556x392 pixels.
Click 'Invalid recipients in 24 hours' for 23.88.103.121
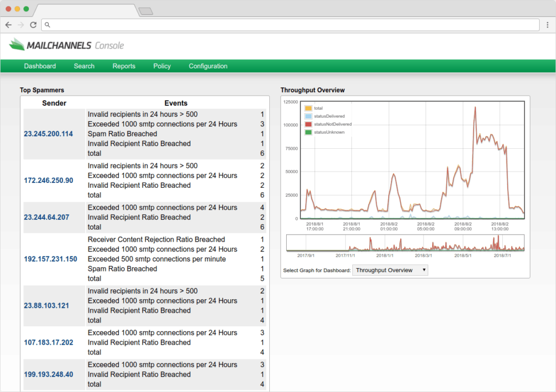pos(143,290)
